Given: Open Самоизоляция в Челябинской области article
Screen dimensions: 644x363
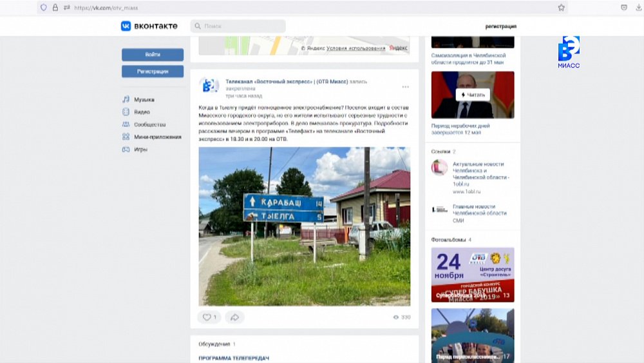Looking at the screenshot, I should point(468,59).
